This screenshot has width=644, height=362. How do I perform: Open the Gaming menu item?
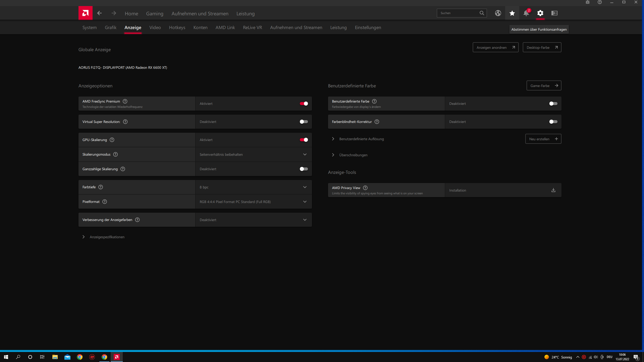[x=154, y=14]
